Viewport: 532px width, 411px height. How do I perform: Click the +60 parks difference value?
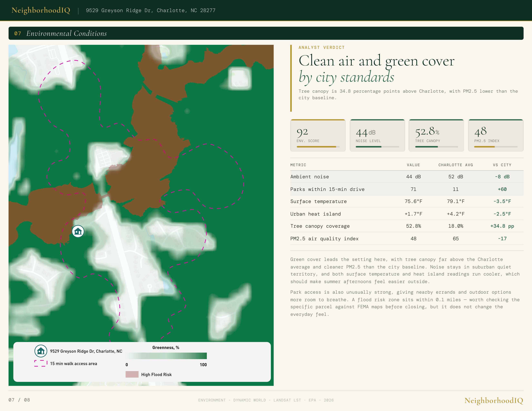point(502,189)
